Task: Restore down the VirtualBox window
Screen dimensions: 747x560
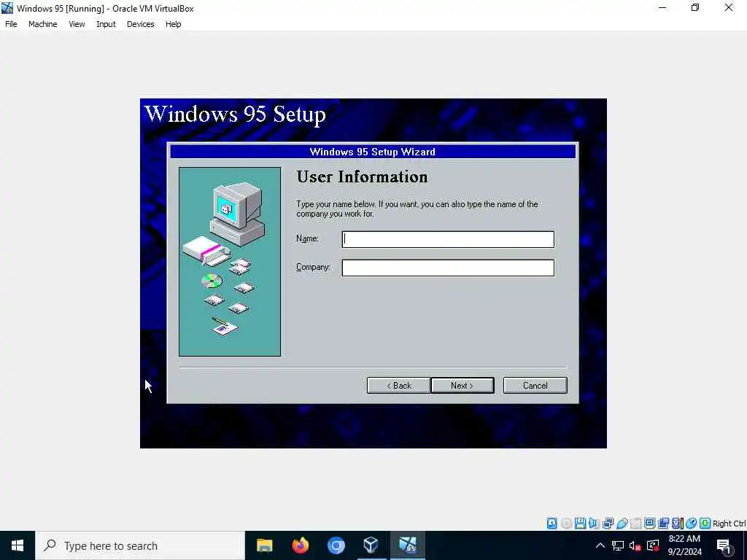Action: coord(695,7)
